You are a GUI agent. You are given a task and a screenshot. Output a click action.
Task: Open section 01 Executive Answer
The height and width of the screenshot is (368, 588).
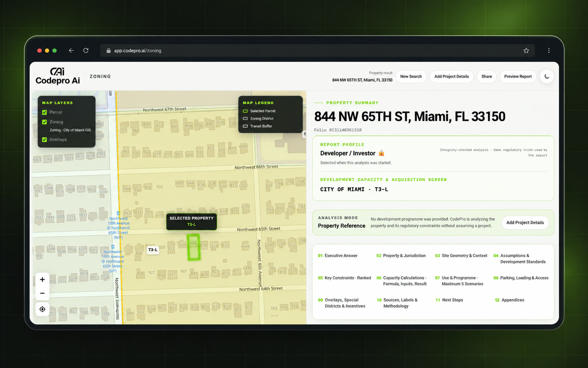point(338,256)
